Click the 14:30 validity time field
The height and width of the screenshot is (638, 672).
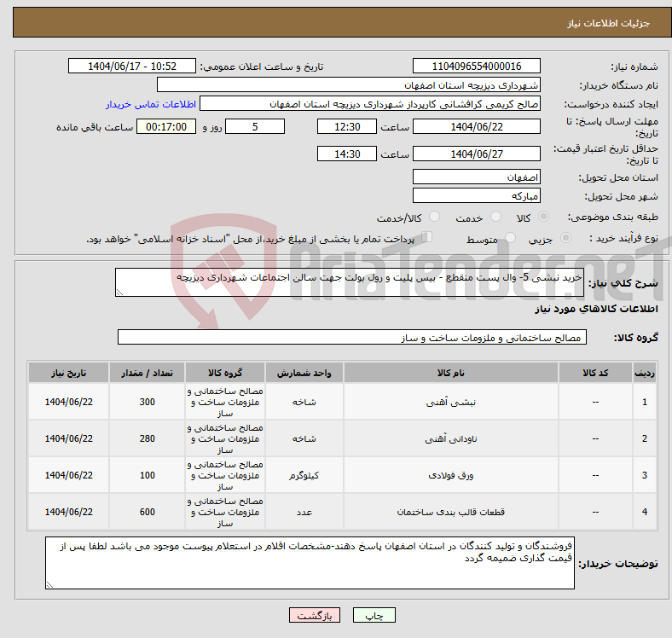(x=347, y=154)
